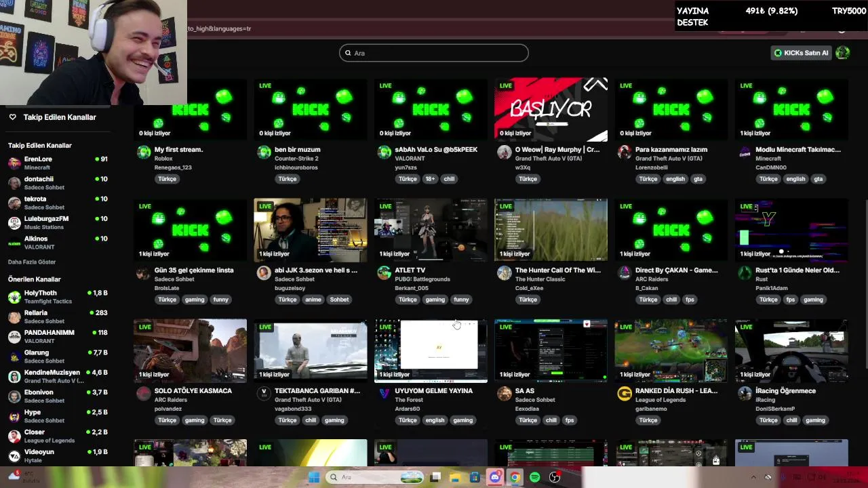Click the page's vertical scrollbar on the right

865,285
